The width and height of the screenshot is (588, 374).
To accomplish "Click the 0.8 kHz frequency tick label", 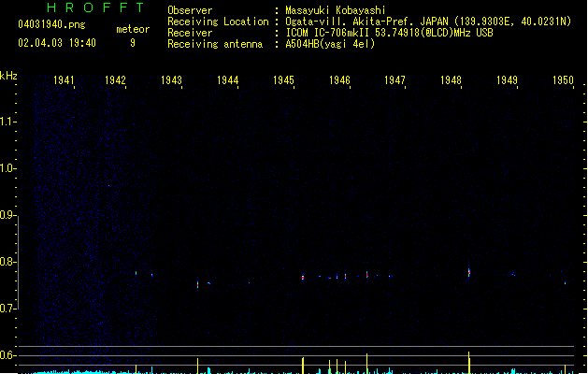I will 7,262.
